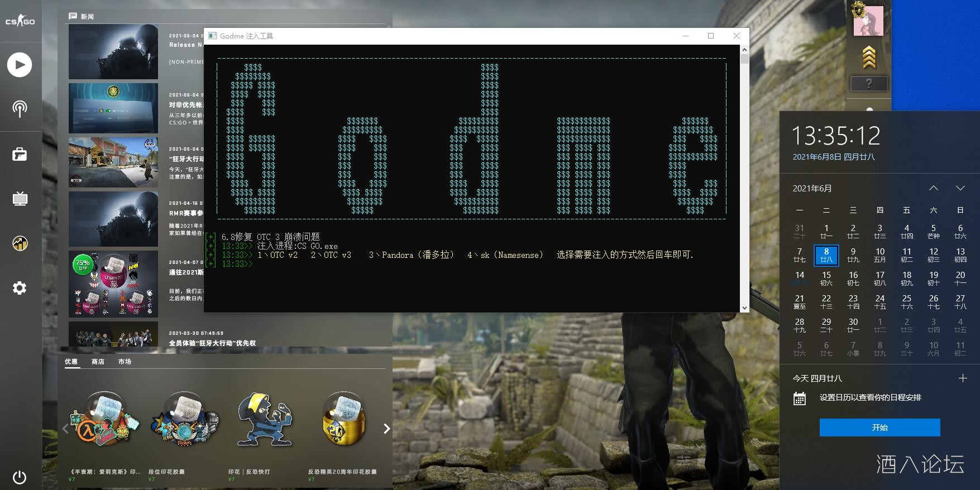
Task: Click the player avatar picture
Action: coord(869,21)
